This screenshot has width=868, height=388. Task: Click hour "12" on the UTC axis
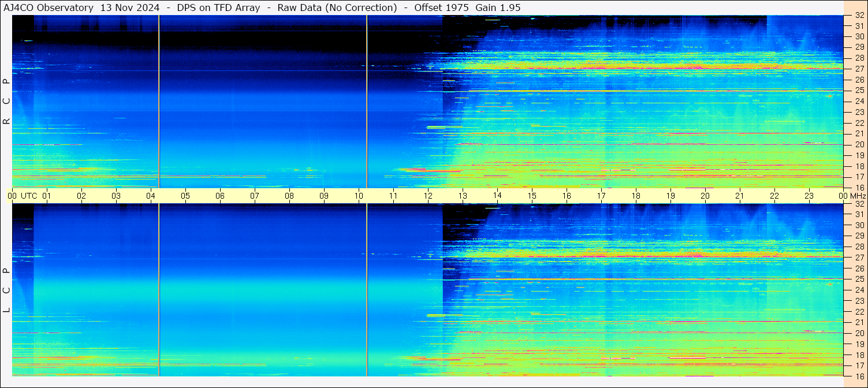click(x=428, y=196)
